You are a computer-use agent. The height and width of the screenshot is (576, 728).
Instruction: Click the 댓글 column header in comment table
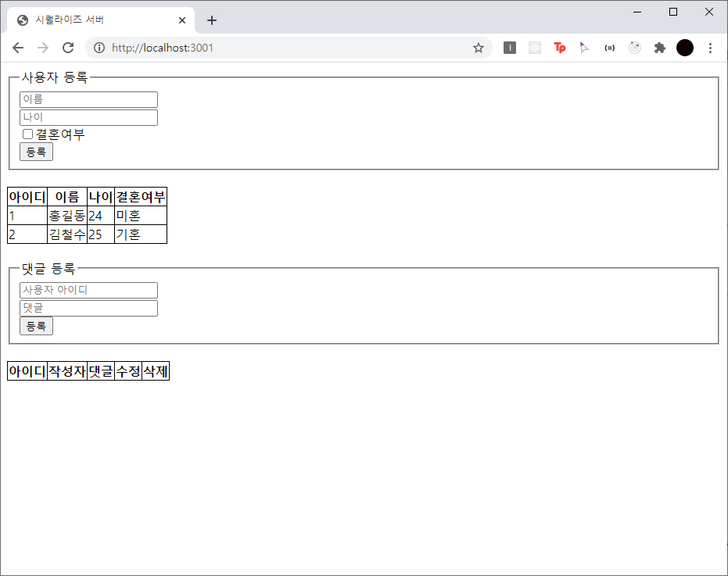click(101, 371)
